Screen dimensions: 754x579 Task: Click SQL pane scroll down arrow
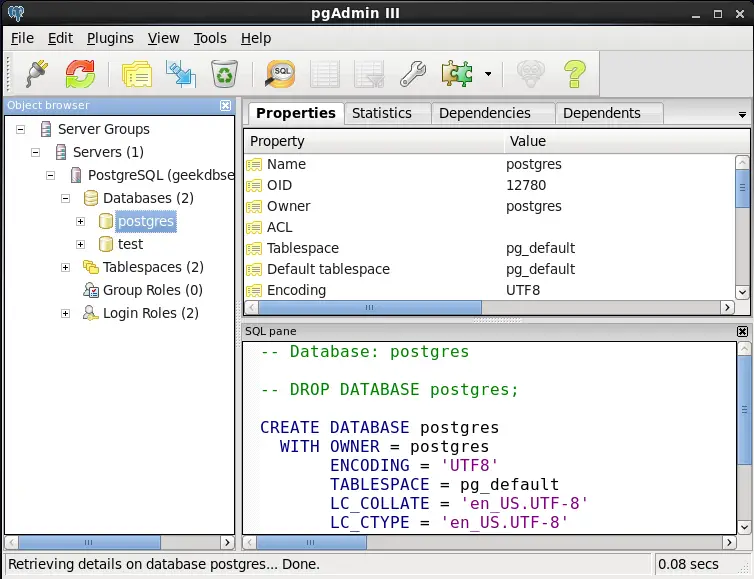coord(744,528)
